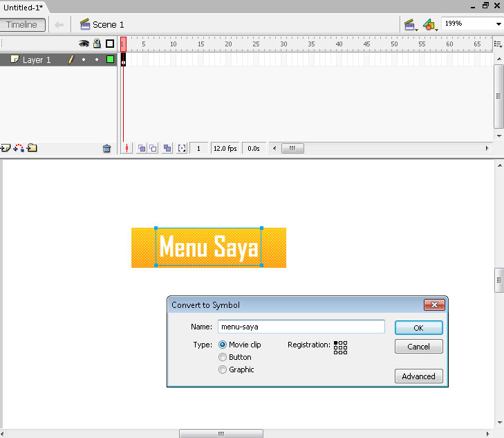Click the current frame number field

tap(198, 148)
